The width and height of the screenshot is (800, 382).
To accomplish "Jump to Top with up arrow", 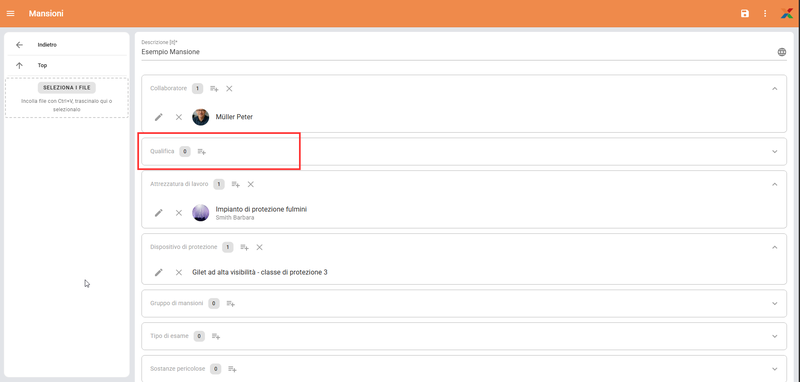I will tap(19, 65).
